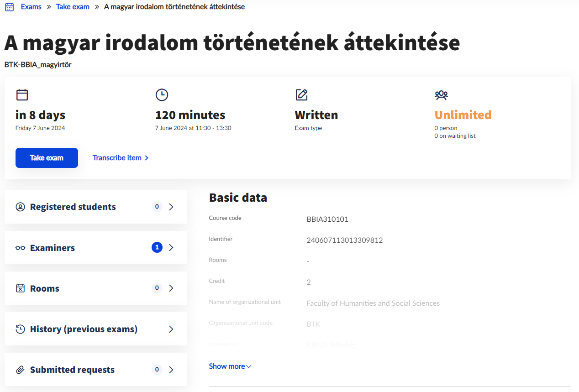Image resolution: width=579 pixels, height=392 pixels.
Task: Click the Rooms calendar-x icon
Action: [20, 288]
